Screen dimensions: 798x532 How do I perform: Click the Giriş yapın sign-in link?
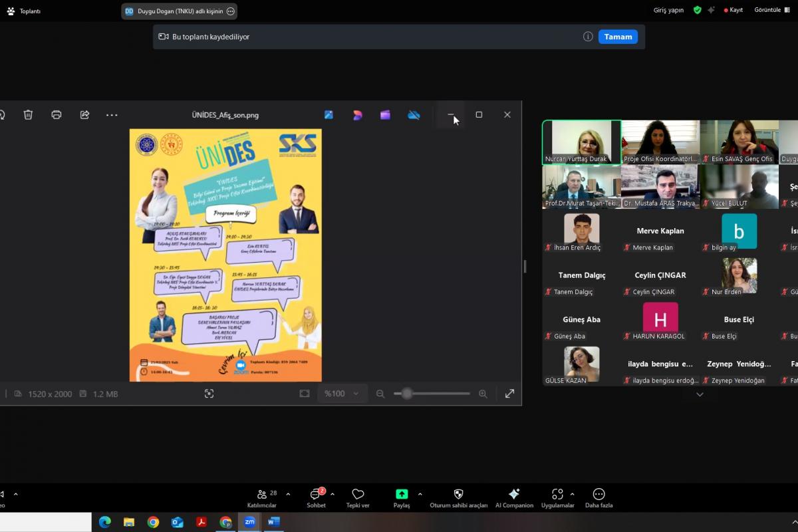click(668, 10)
